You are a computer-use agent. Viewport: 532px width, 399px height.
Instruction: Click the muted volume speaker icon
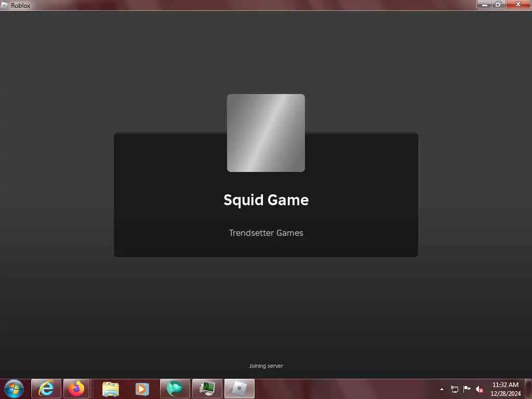coord(480,389)
